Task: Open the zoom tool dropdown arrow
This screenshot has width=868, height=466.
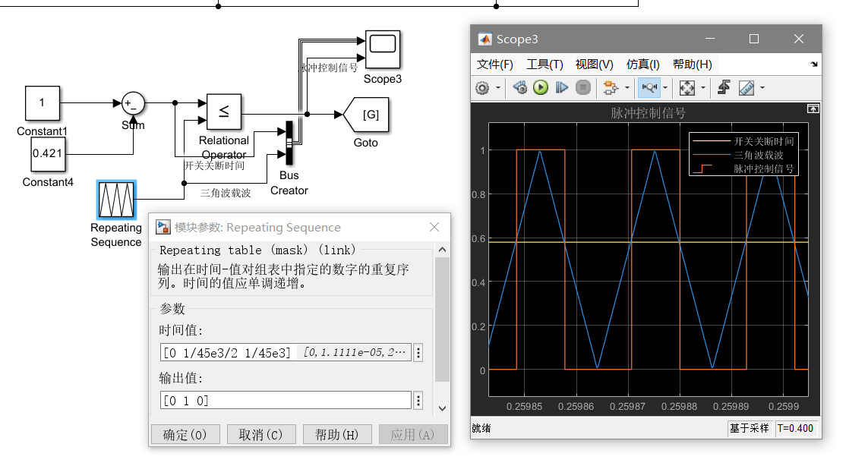Action: tap(664, 87)
